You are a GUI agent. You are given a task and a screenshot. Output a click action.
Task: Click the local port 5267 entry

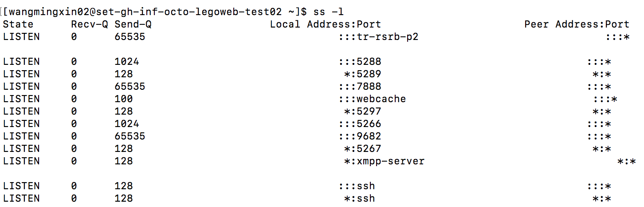click(x=362, y=148)
